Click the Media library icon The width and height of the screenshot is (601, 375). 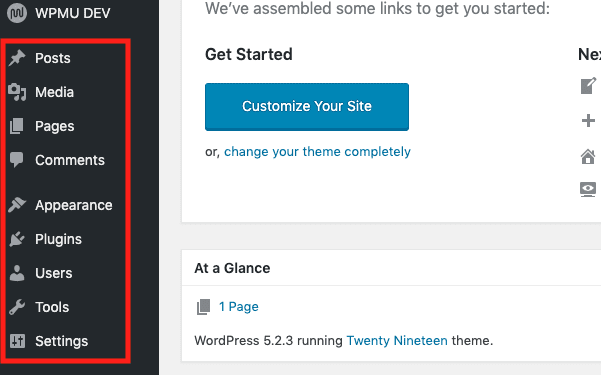[17, 92]
